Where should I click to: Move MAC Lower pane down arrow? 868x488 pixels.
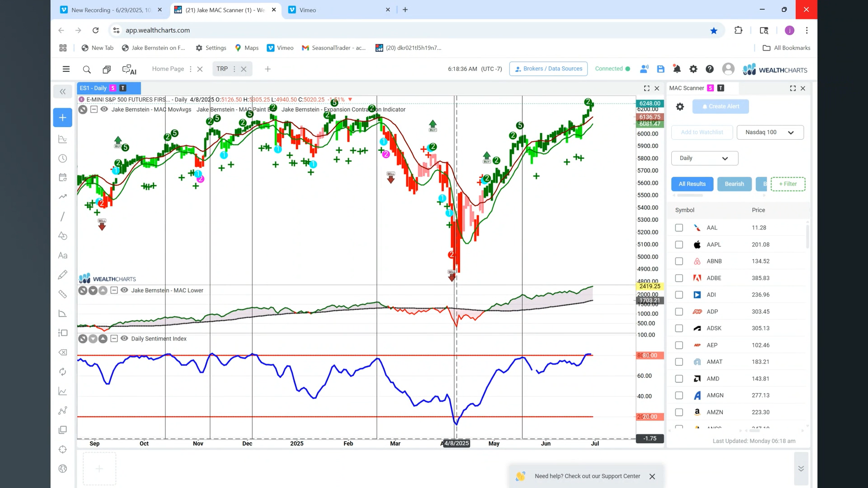pos(93,291)
